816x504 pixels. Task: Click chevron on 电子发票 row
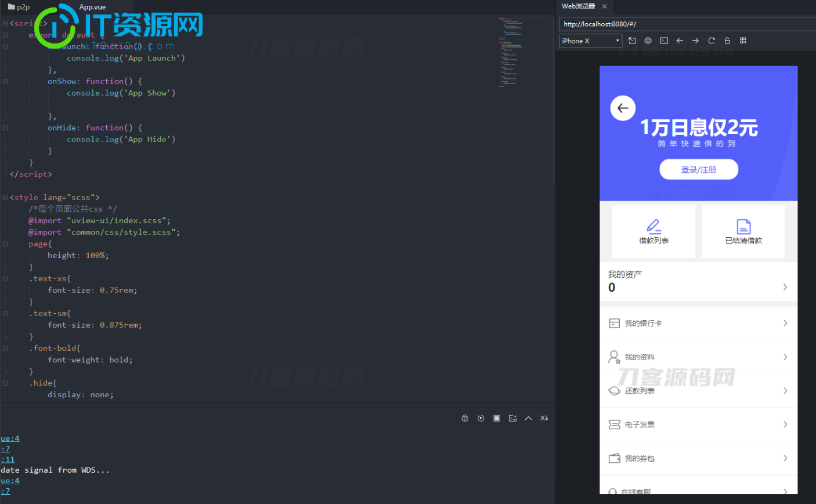pyautogui.click(x=785, y=425)
